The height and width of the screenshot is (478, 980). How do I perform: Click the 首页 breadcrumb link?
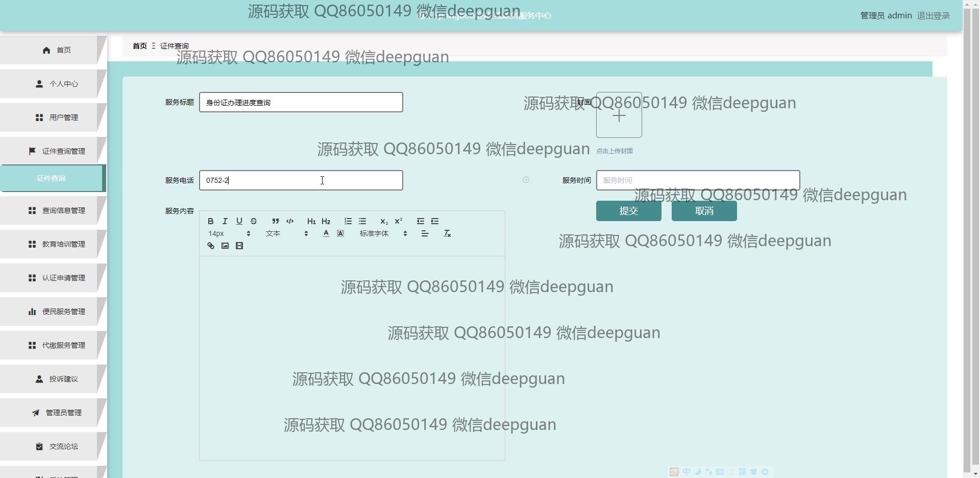point(140,46)
